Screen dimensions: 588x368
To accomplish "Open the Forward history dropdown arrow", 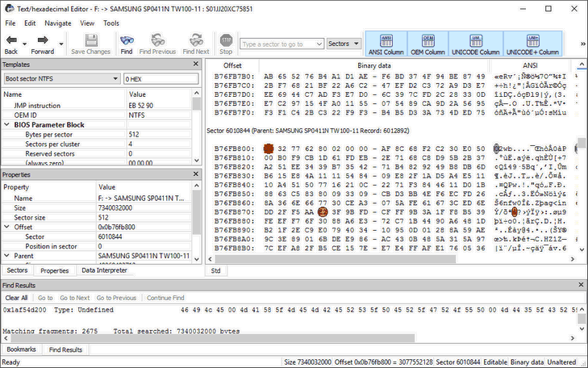I will click(61, 44).
